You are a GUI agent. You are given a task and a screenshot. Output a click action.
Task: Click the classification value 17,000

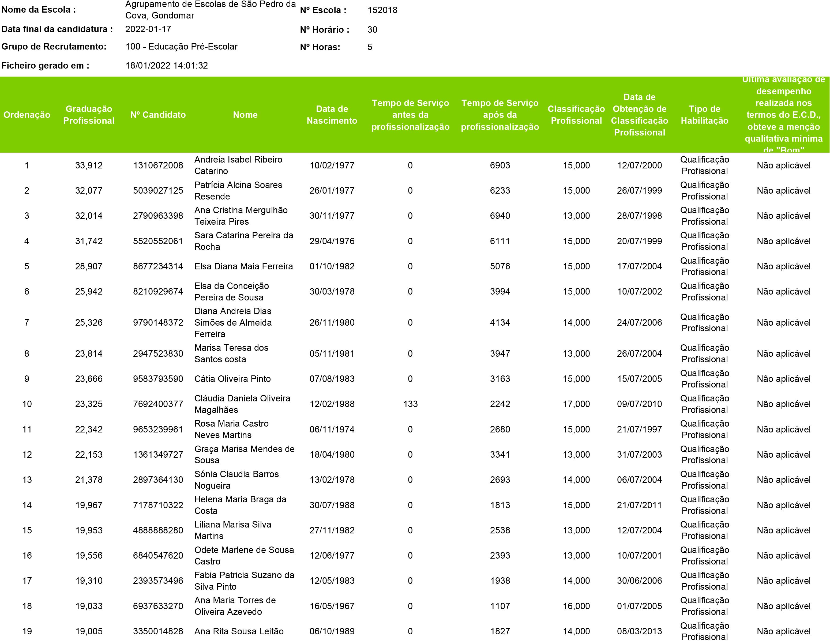576,404
